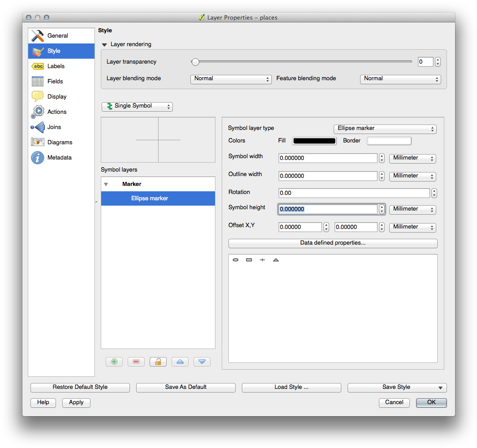The height and width of the screenshot is (448, 477).
Task: Move the symbol layer up
Action: click(x=180, y=362)
